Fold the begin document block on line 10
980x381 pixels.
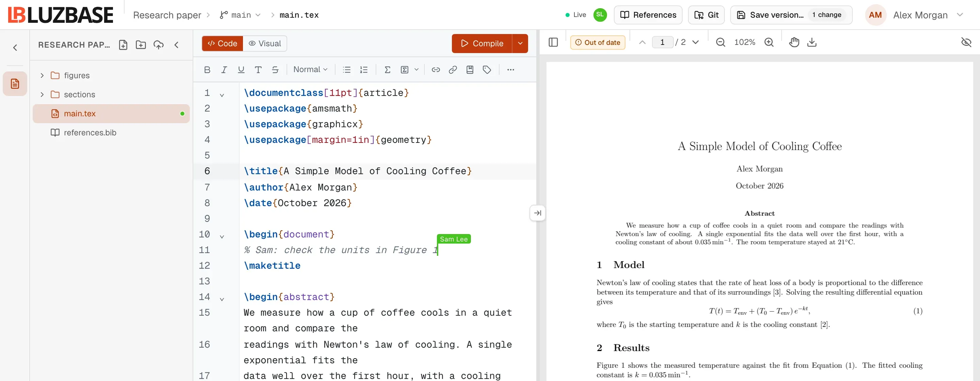[222, 236]
